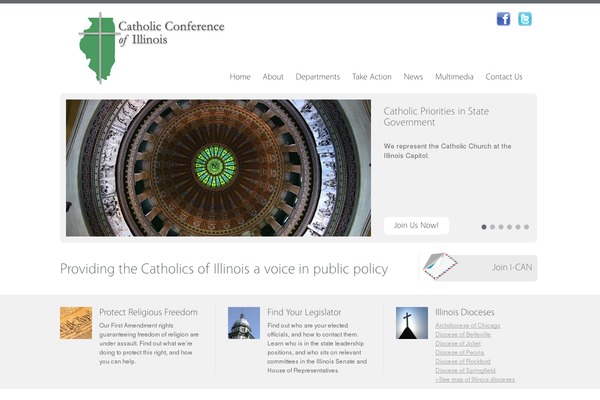This screenshot has height=400, width=600.
Task: Open Diocese of Springfield link
Action: click(x=465, y=371)
